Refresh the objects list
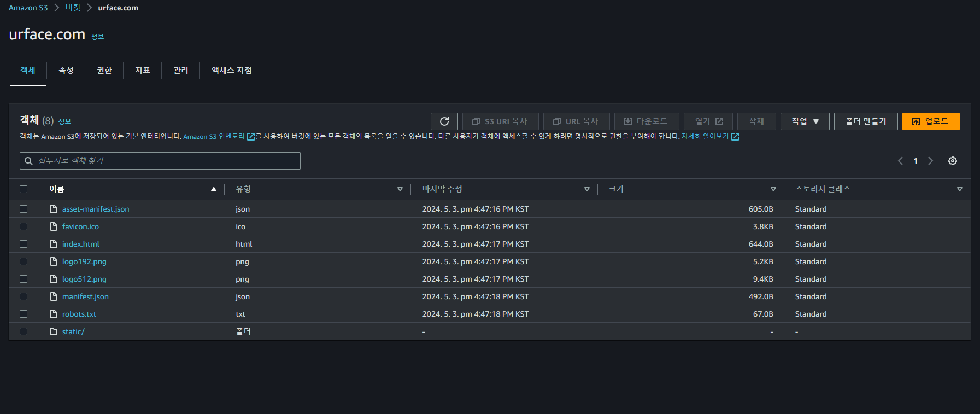This screenshot has width=980, height=414. point(444,121)
